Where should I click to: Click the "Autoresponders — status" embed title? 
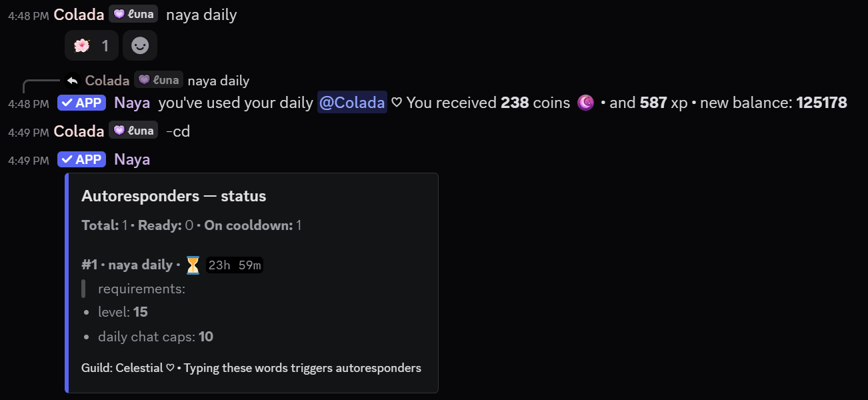[173, 196]
